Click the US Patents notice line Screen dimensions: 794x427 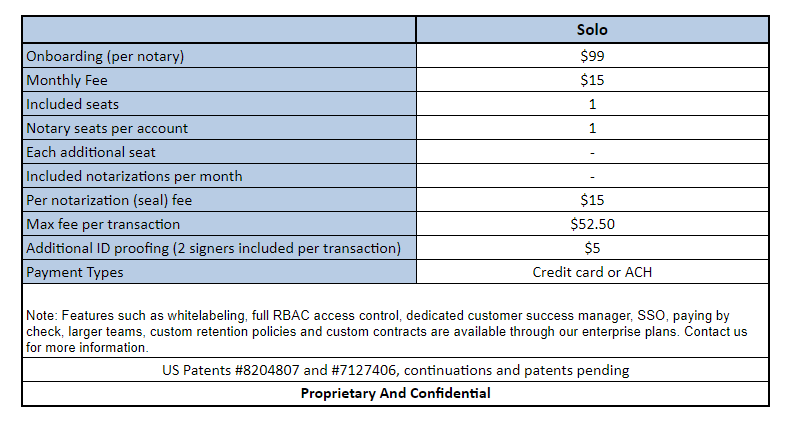click(395, 370)
